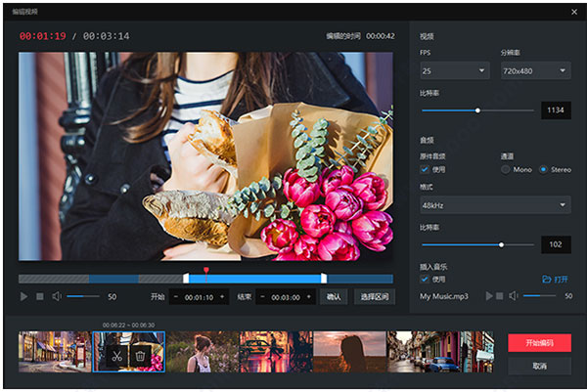Click the bright blue selected timeline range
The height and width of the screenshot is (392, 587).
[x=255, y=279]
